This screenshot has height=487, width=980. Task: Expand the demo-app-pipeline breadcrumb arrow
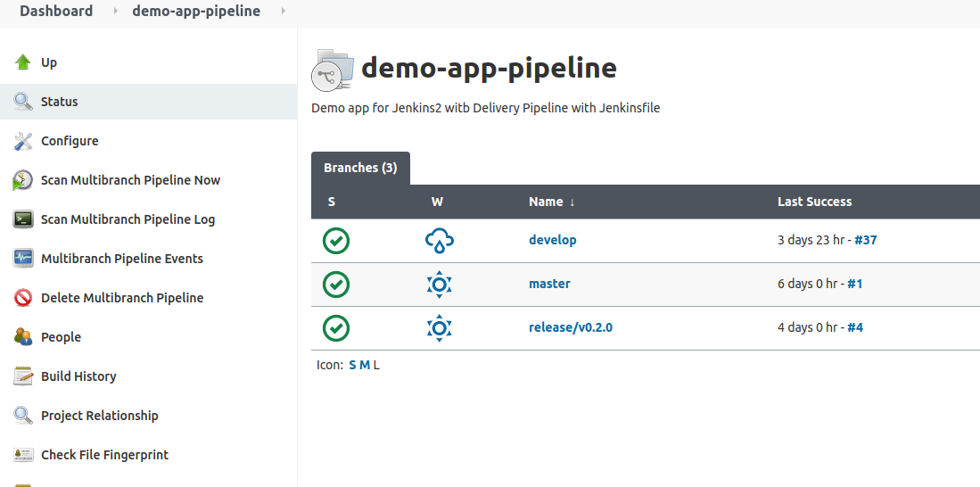284,12
